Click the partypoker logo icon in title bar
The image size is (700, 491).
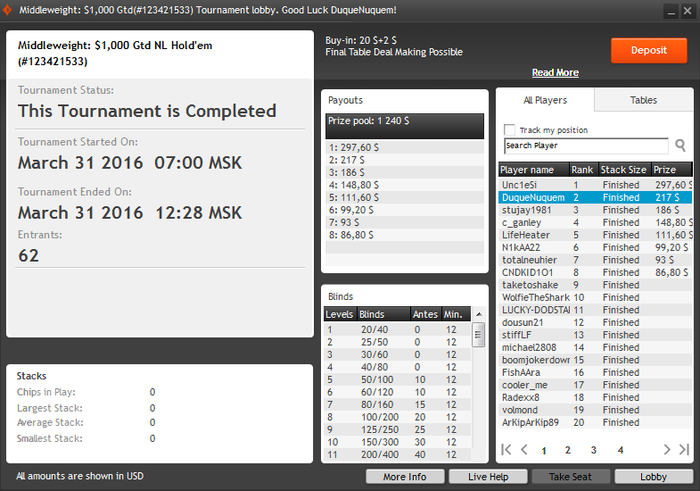click(6, 10)
